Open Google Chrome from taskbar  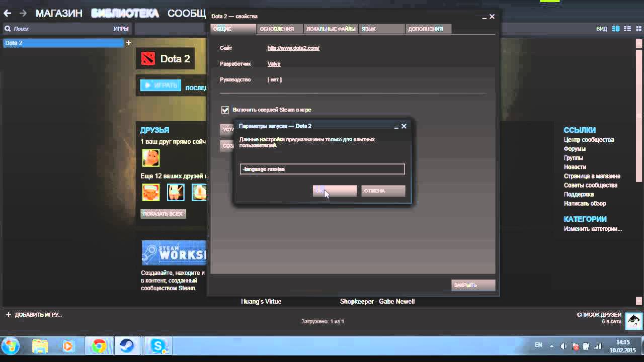click(x=99, y=346)
